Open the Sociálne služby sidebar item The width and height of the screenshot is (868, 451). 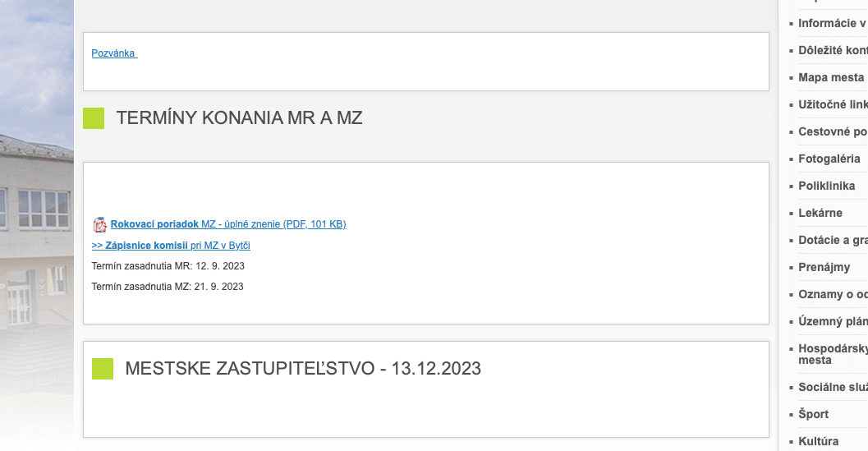(832, 387)
